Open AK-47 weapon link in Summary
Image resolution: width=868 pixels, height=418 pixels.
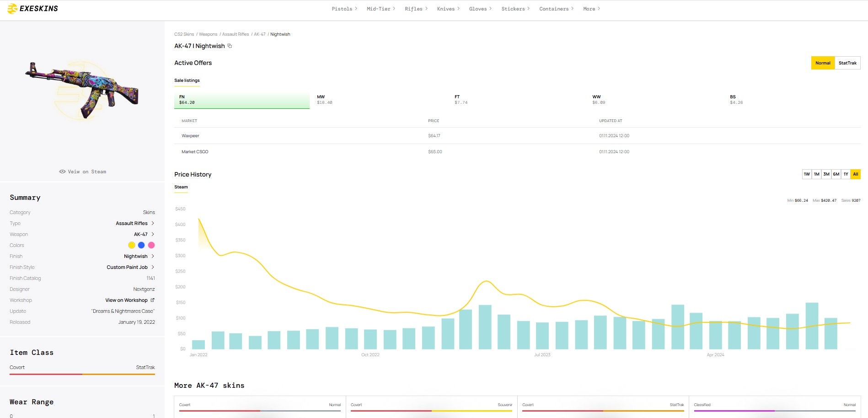(144, 234)
